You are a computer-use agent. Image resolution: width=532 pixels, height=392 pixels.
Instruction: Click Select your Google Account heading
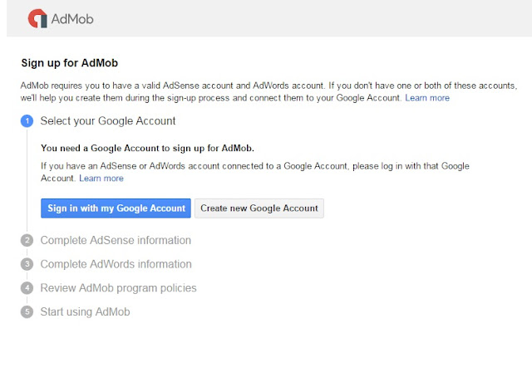coord(108,121)
